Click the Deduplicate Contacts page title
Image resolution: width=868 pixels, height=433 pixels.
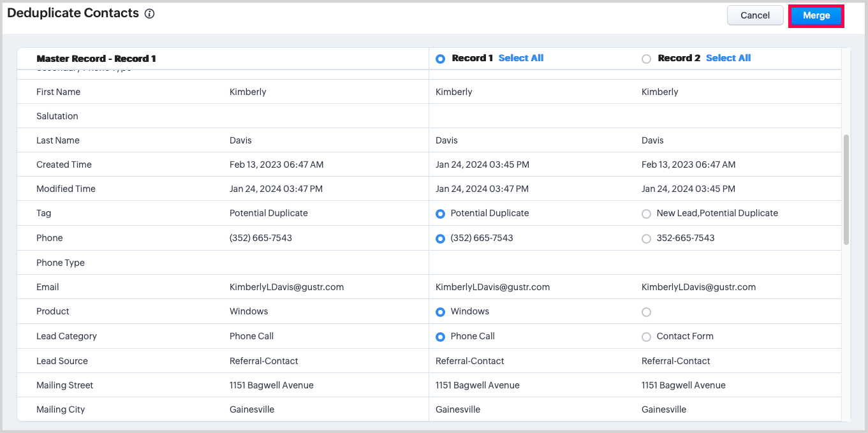tap(73, 13)
